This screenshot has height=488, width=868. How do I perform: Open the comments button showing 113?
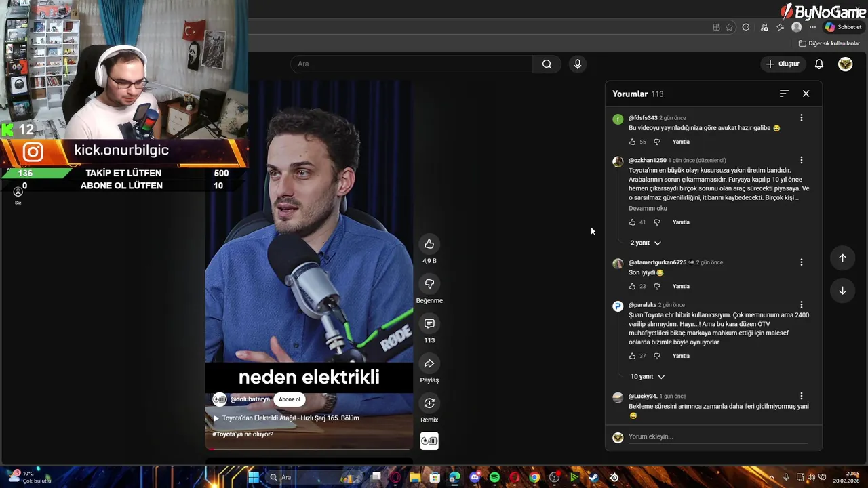(x=429, y=324)
